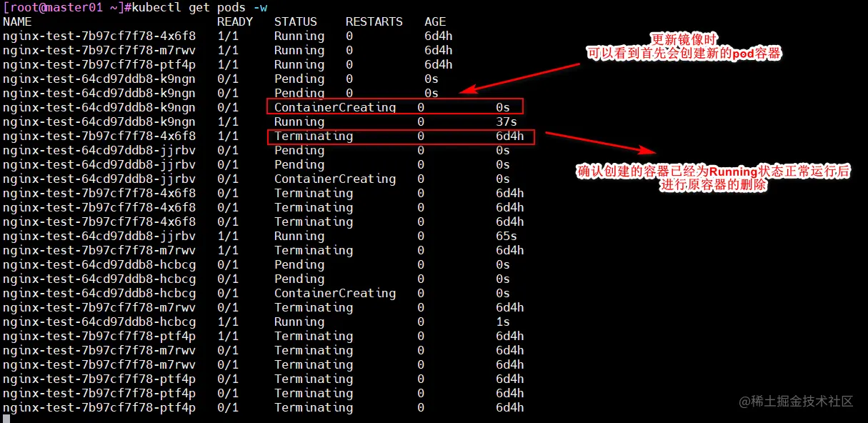Select pod name m7rwv in its 1/1 Terminating row
The height and width of the screenshot is (423, 868).
click(99, 250)
